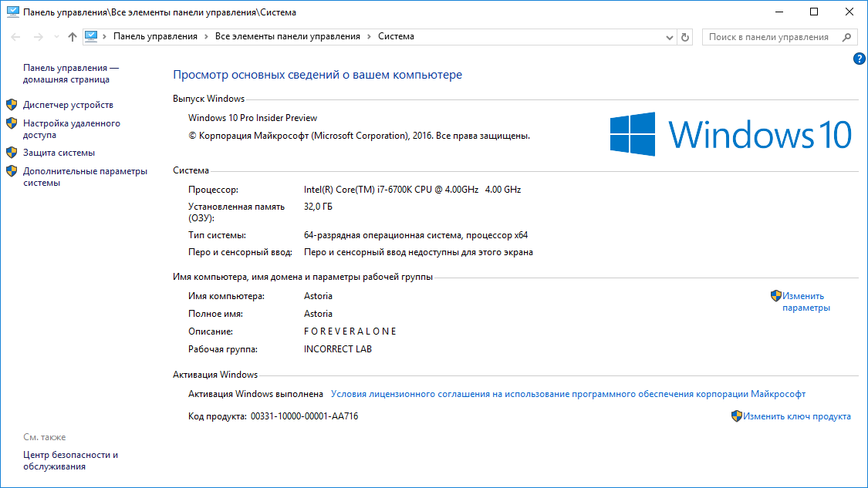This screenshot has height=488, width=868.
Task: Open 'Панель управления — домашняя страница' link
Action: [x=71, y=73]
